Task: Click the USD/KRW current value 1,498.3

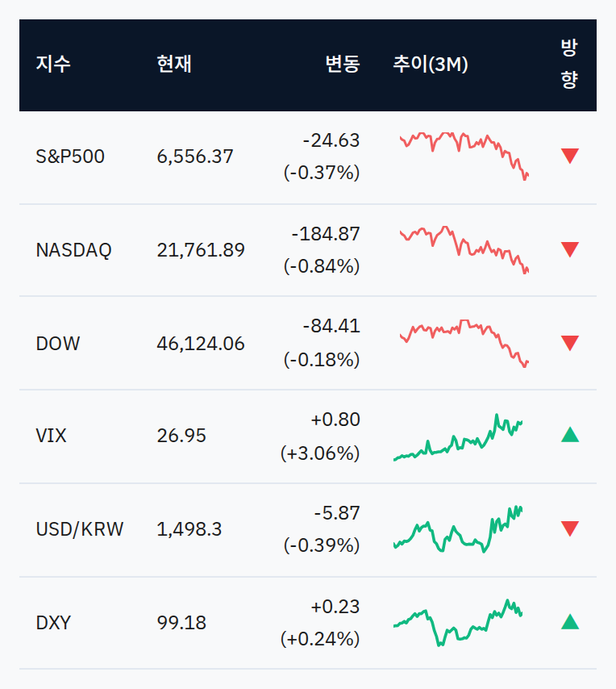Action: 189,529
